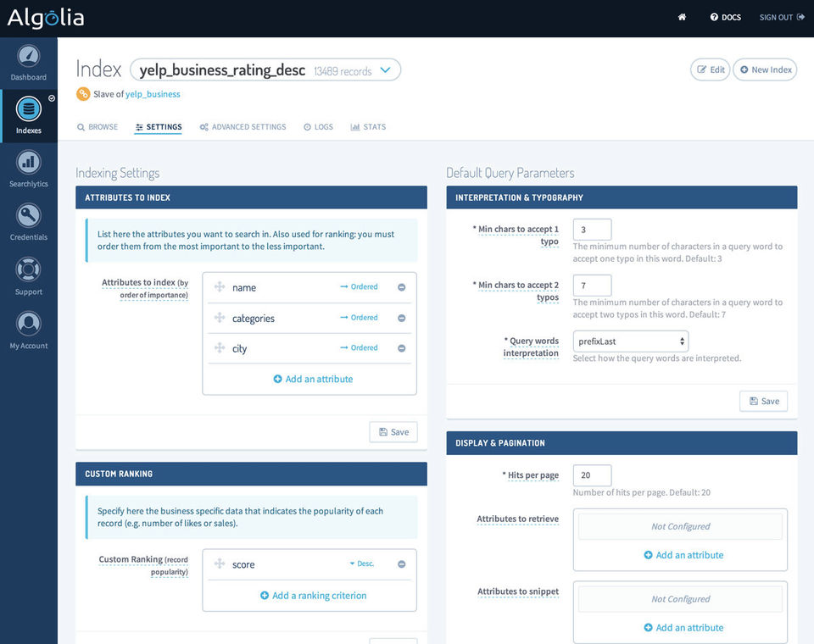Click the Attributes to index label
This screenshot has width=814, height=644.
pos(145,288)
